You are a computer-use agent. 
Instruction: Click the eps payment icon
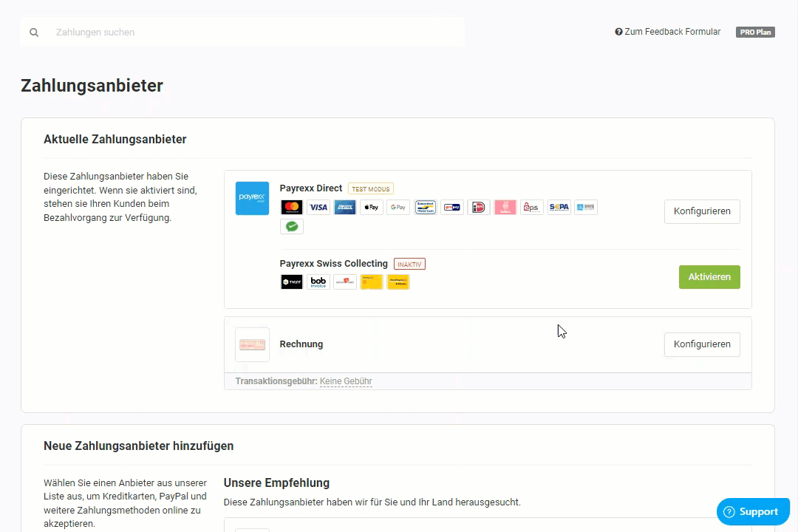532,208
